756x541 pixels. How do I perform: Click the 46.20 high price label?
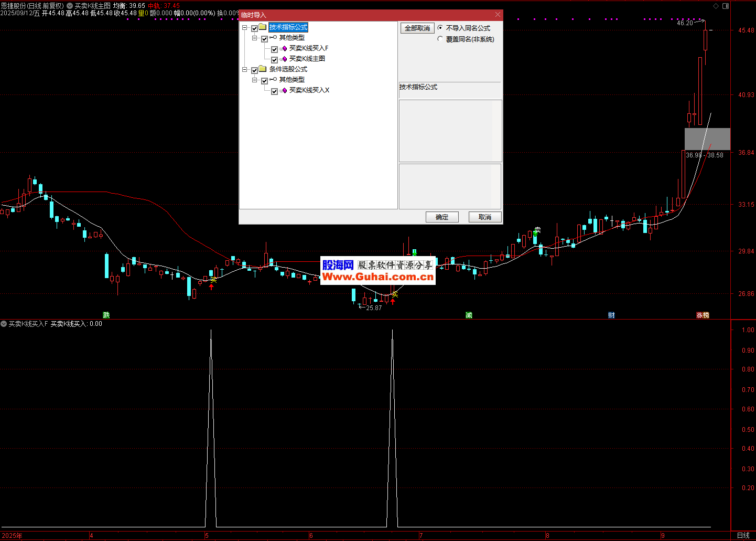(685, 23)
